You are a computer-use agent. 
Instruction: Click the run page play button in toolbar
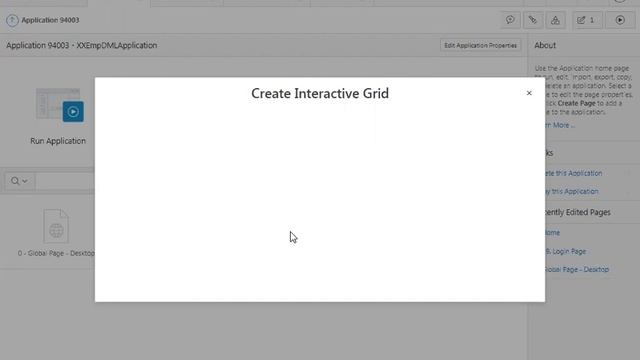coord(620,20)
